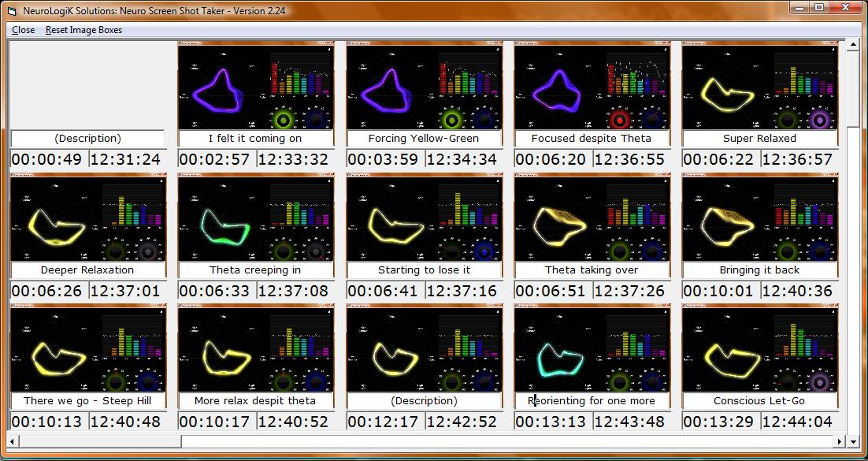Open the 'Theta taking over' screenshot thumbnail
Image resolution: width=868 pixels, height=461 pixels.
592,218
